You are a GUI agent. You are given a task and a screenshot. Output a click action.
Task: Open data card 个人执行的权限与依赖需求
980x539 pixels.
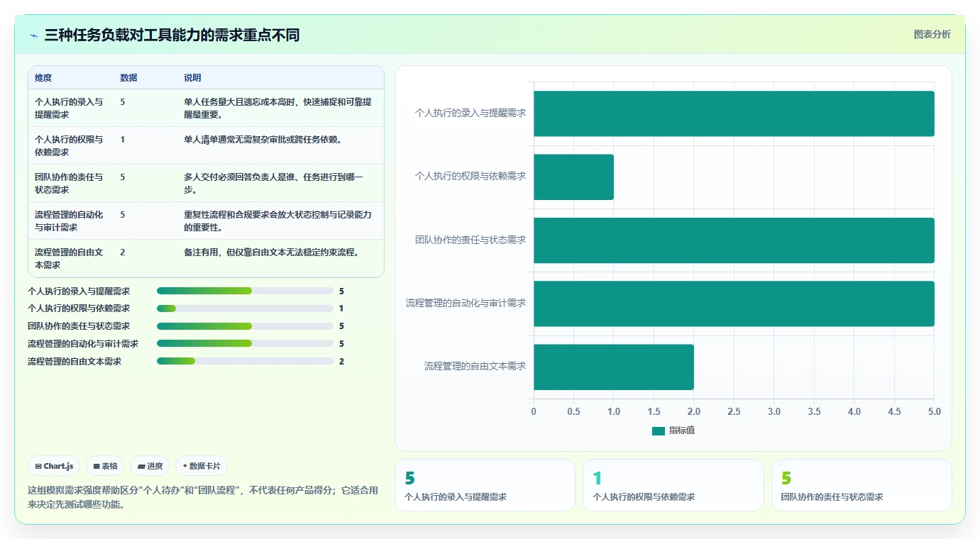tap(673, 485)
